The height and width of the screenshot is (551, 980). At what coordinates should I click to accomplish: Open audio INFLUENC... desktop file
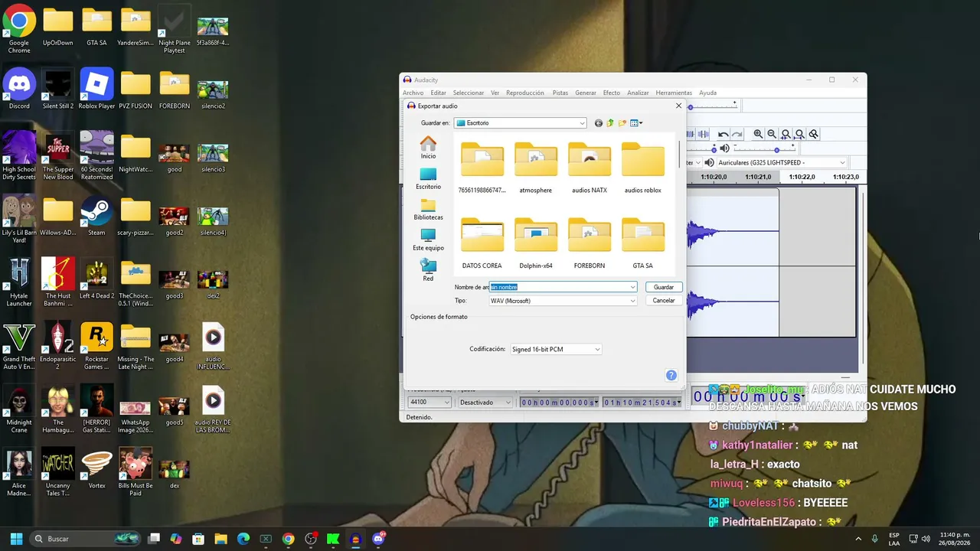point(213,346)
